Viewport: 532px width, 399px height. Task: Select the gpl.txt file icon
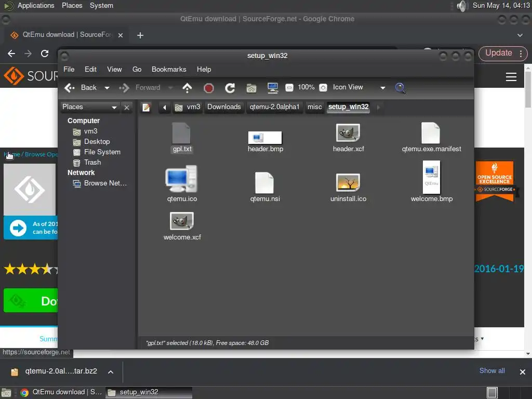[181, 134]
